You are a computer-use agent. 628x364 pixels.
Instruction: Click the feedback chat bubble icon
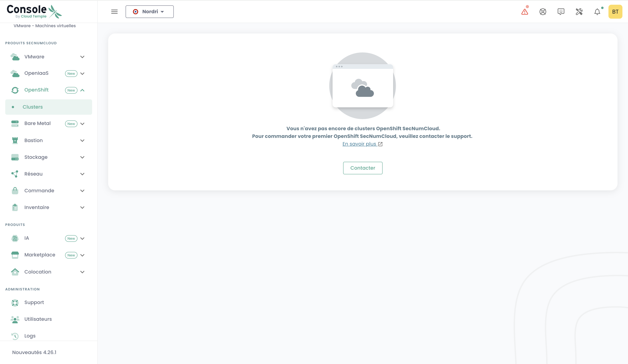561,12
